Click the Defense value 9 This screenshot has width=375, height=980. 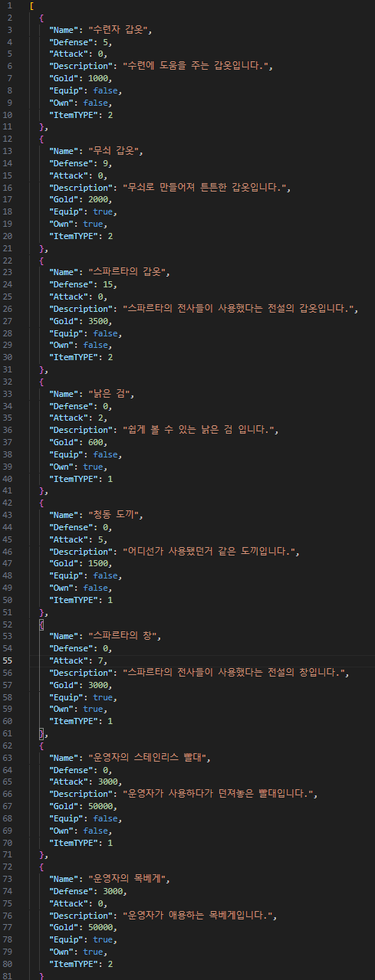(x=106, y=163)
